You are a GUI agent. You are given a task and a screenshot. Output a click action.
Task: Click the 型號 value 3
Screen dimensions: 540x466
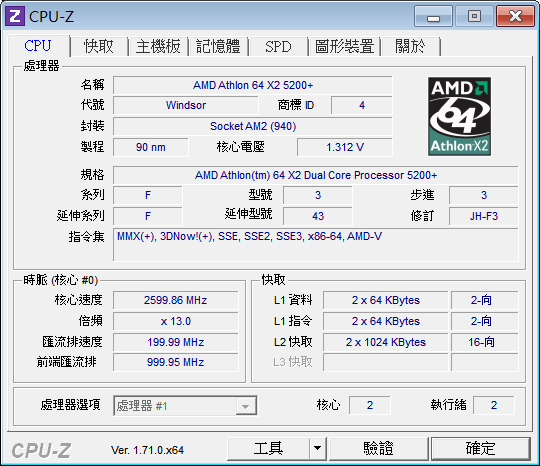(318, 195)
